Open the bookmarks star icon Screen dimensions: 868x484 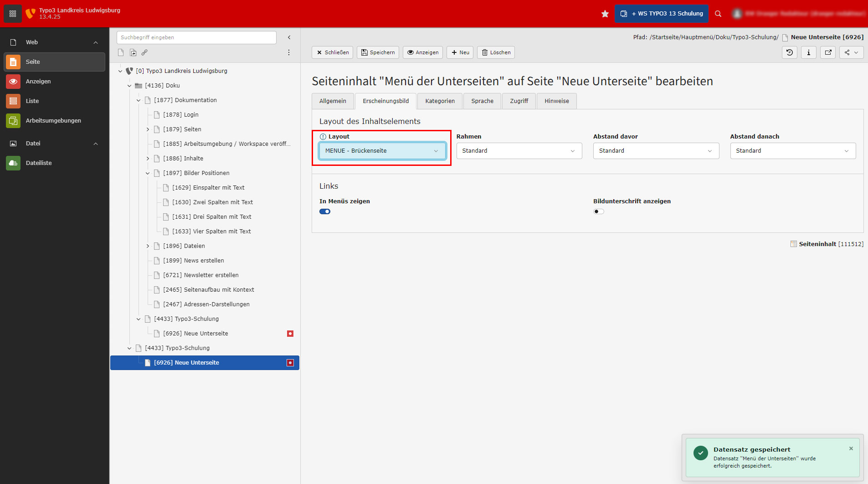pos(605,14)
